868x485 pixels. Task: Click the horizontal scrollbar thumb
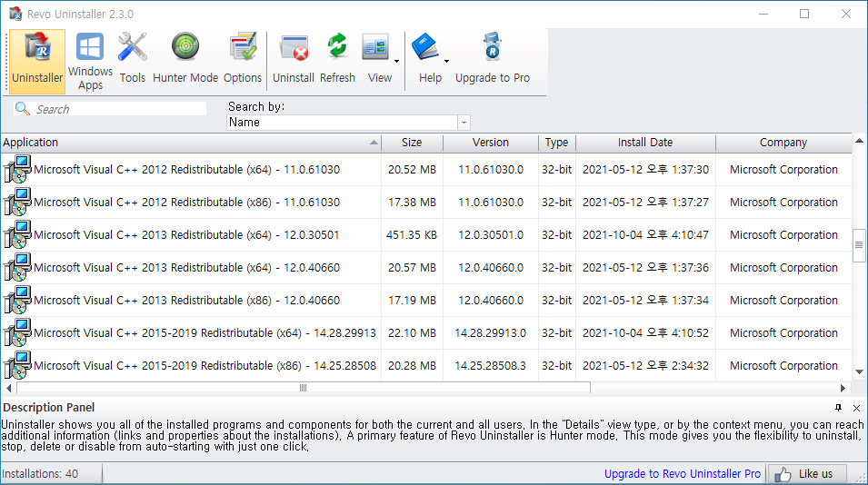[304, 388]
